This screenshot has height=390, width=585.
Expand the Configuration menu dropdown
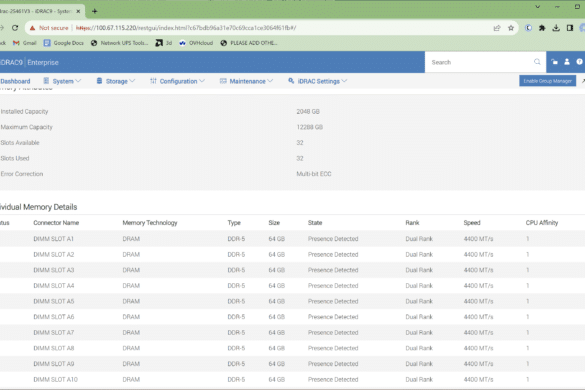[x=177, y=81]
